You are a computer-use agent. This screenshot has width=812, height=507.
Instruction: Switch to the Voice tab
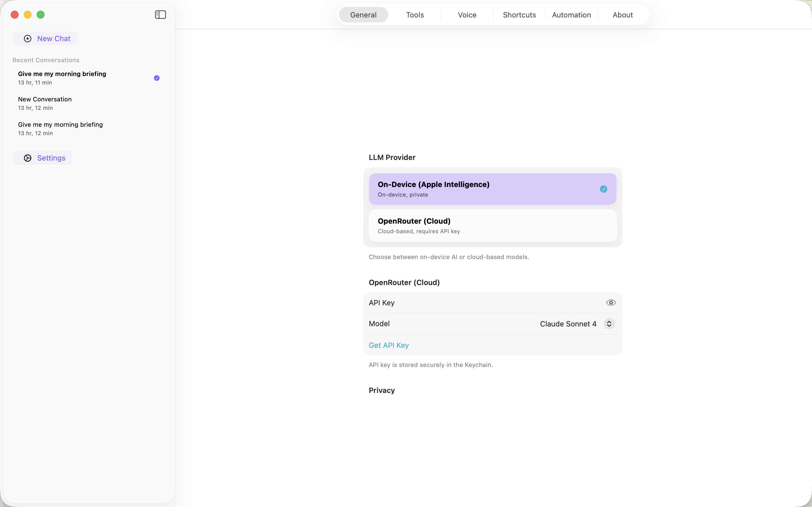467,15
